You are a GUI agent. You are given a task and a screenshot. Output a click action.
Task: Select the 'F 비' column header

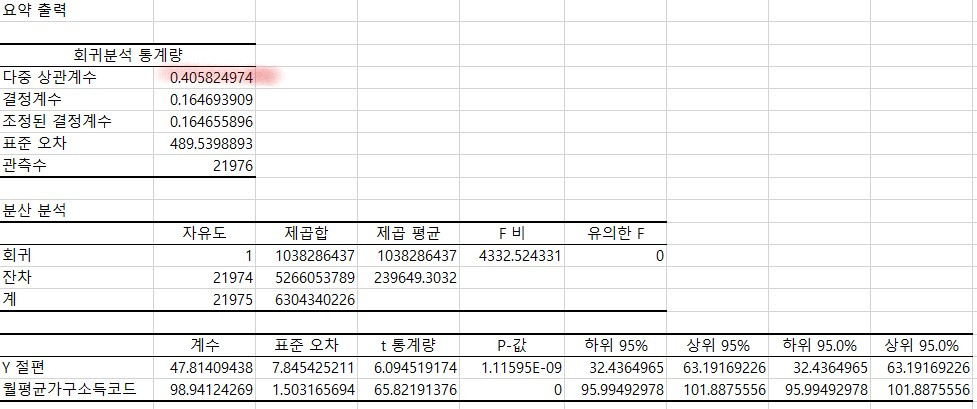coord(512,233)
